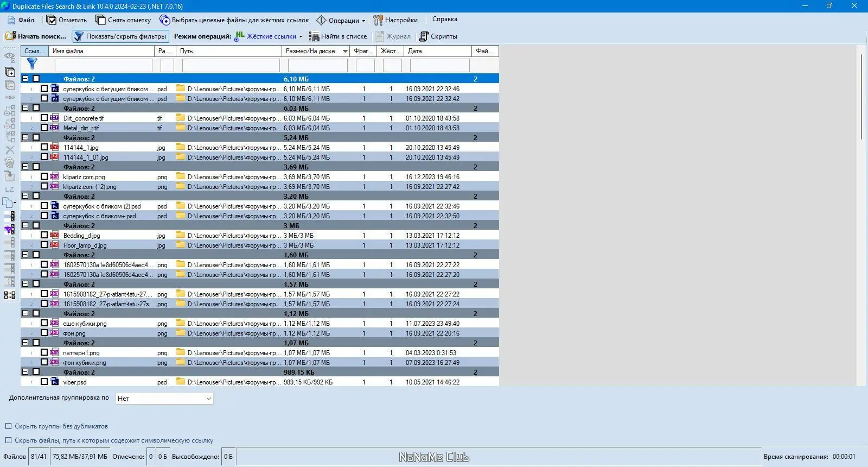Check the box for Metal_dirt_r.tif
Viewport: 868px width, 467px height.
(x=44, y=128)
